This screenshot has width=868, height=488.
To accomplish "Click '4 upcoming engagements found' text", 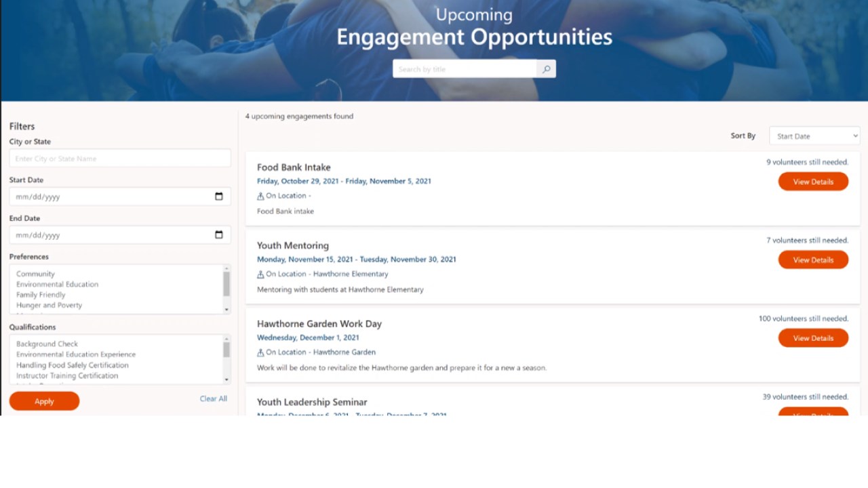I will tap(299, 116).
